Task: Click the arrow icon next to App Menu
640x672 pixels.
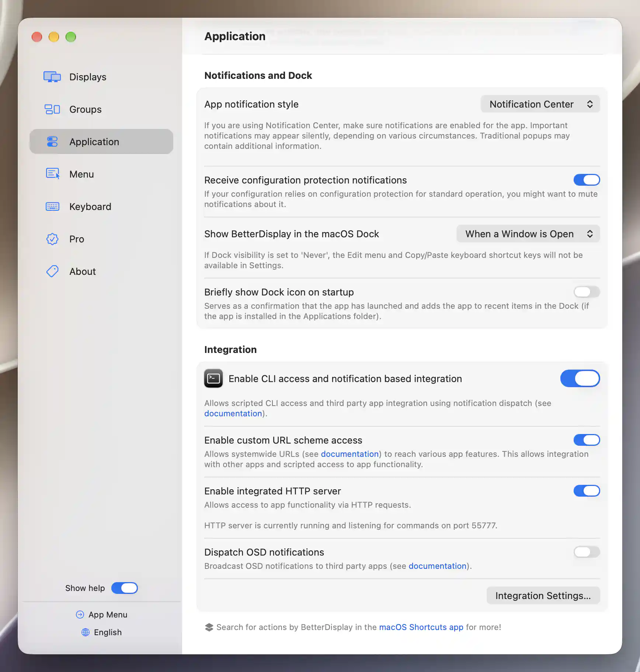Action: pyautogui.click(x=80, y=615)
